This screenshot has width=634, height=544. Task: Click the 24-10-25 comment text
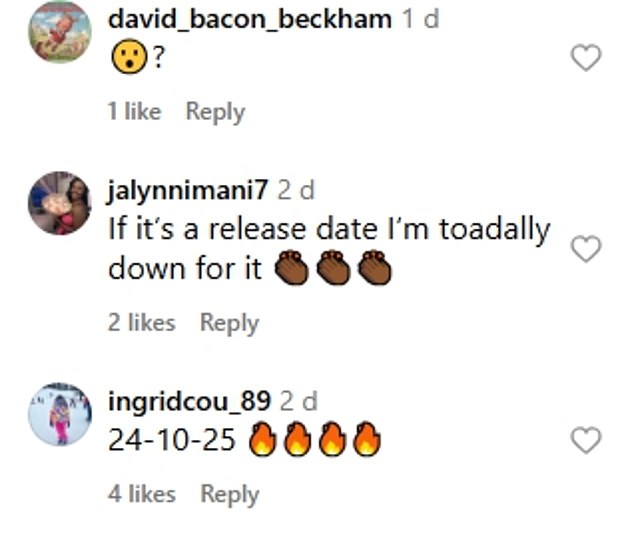(x=171, y=441)
